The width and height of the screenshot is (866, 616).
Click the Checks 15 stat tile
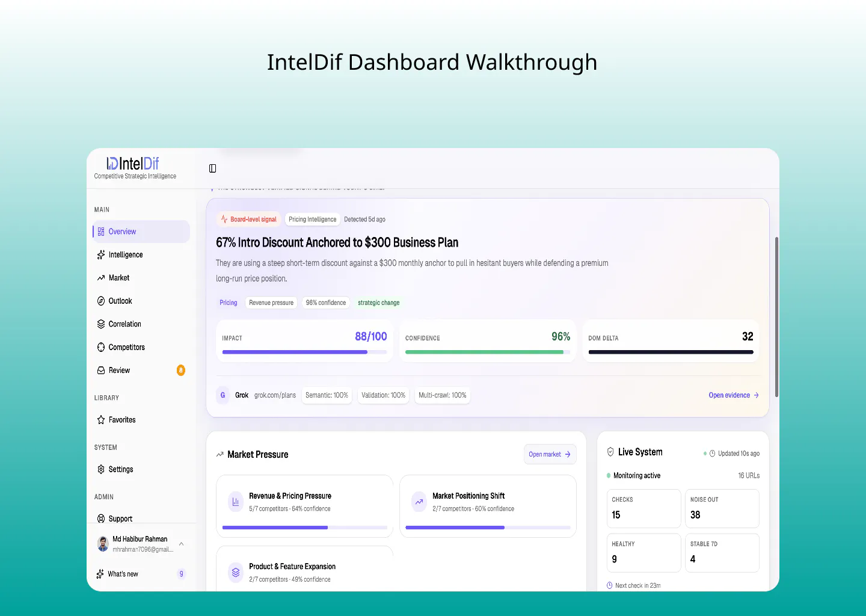(643, 508)
